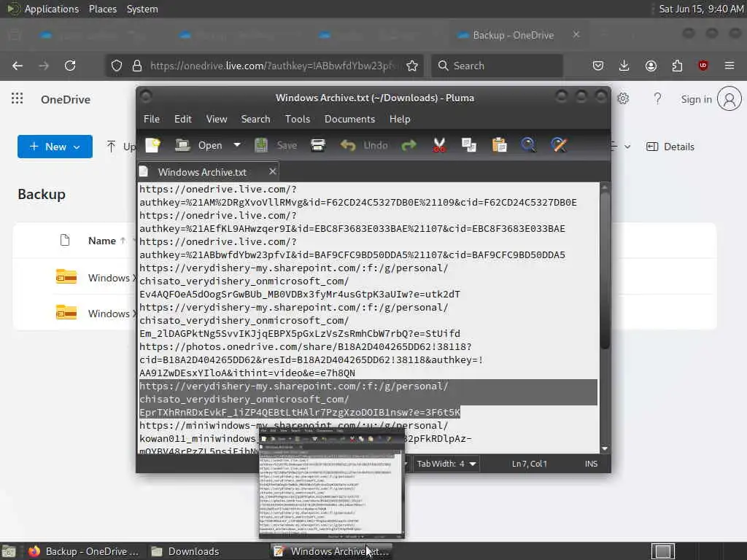
Task: Click the green Redo arrow in Pluma
Action: tap(409, 145)
